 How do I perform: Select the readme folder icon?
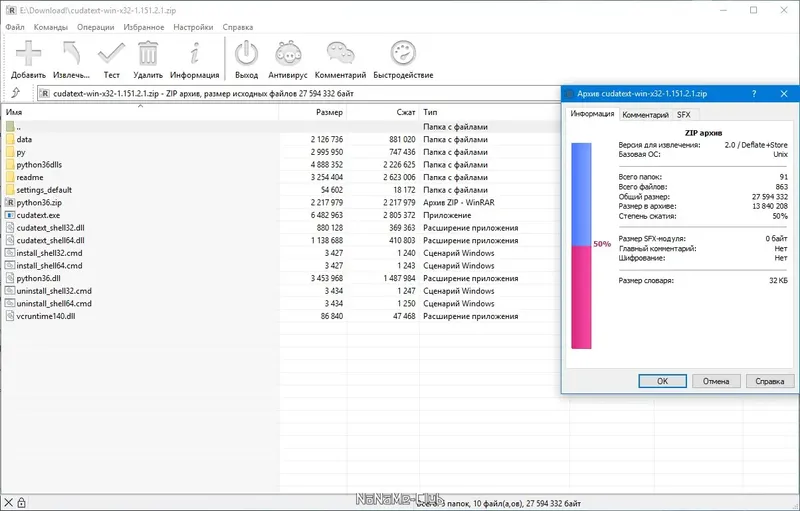click(x=10, y=177)
